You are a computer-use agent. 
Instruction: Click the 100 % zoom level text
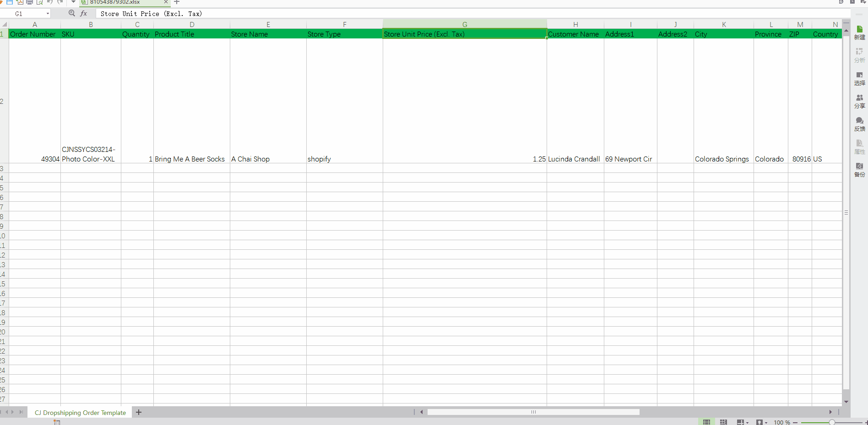tap(782, 422)
